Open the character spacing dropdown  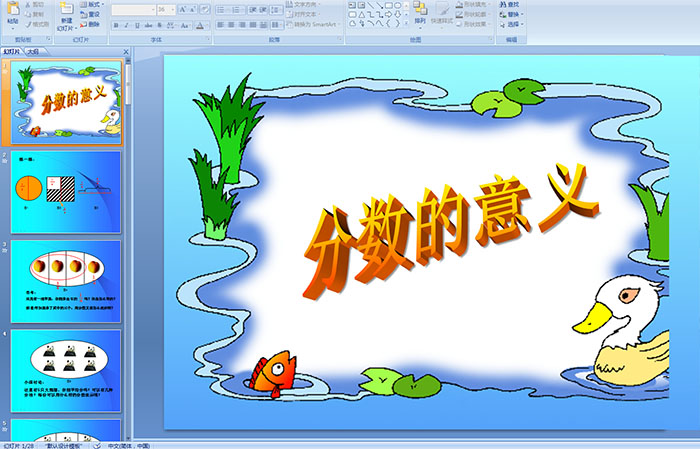171,25
